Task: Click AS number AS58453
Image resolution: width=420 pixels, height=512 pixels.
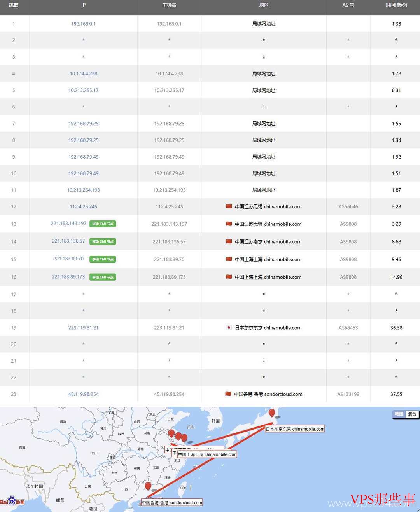Action: click(x=348, y=328)
